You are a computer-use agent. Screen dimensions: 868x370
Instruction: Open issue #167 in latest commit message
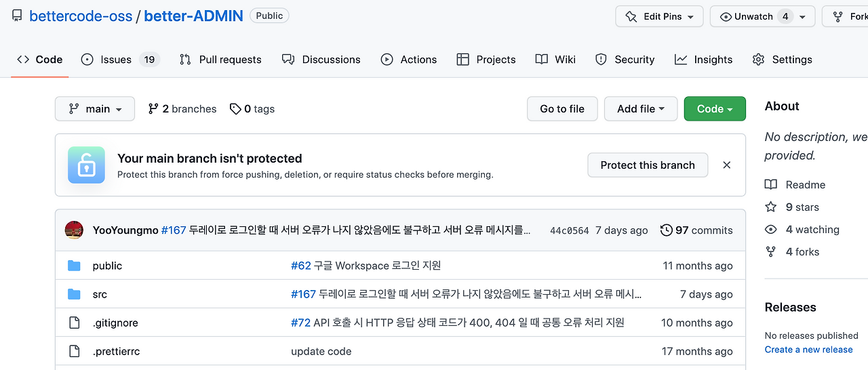174,230
